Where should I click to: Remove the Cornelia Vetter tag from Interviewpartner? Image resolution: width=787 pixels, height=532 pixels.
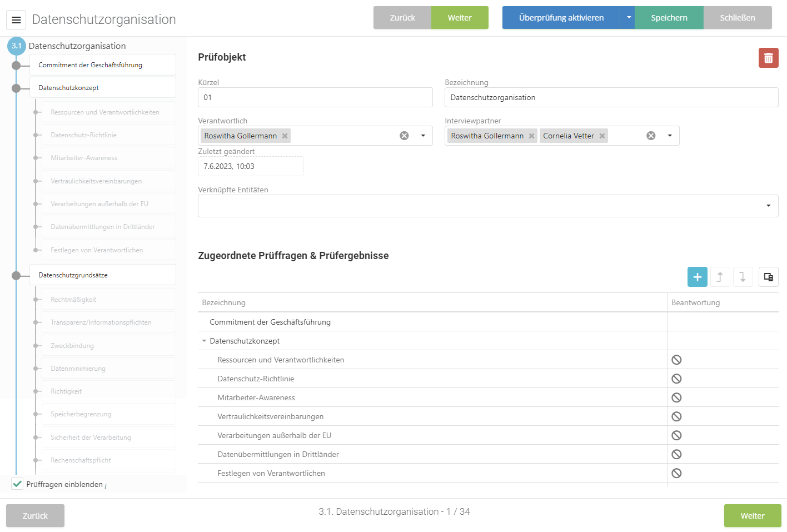[602, 136]
